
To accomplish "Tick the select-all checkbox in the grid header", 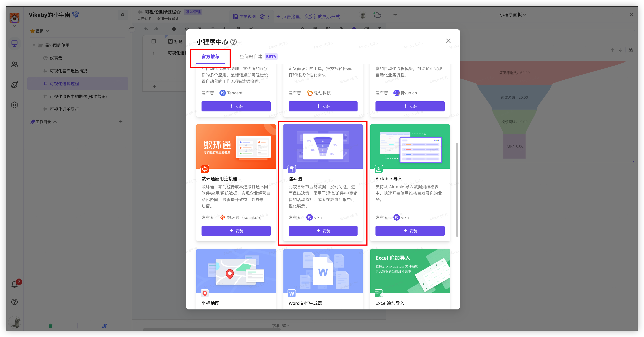I will click(154, 41).
